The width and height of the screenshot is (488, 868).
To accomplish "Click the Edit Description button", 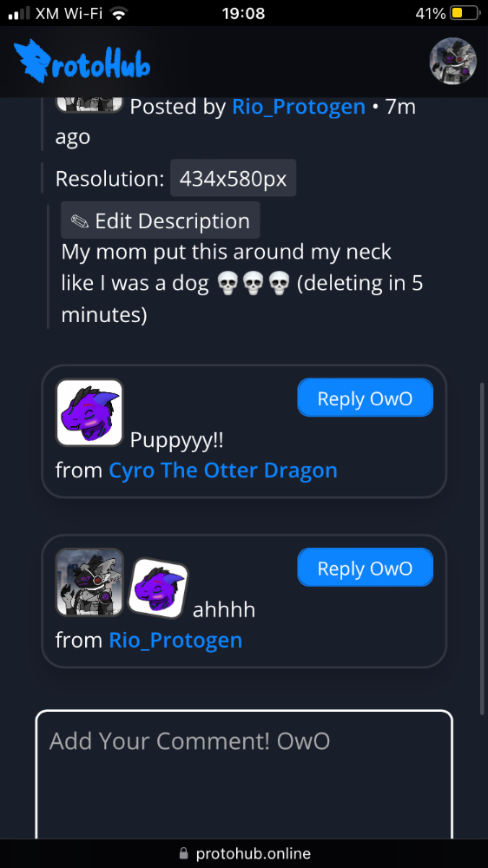I will (160, 220).
